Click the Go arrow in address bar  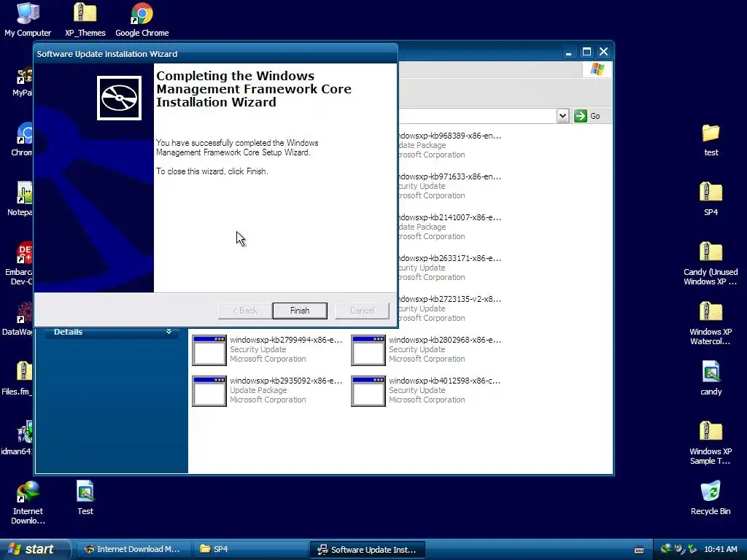coord(580,116)
